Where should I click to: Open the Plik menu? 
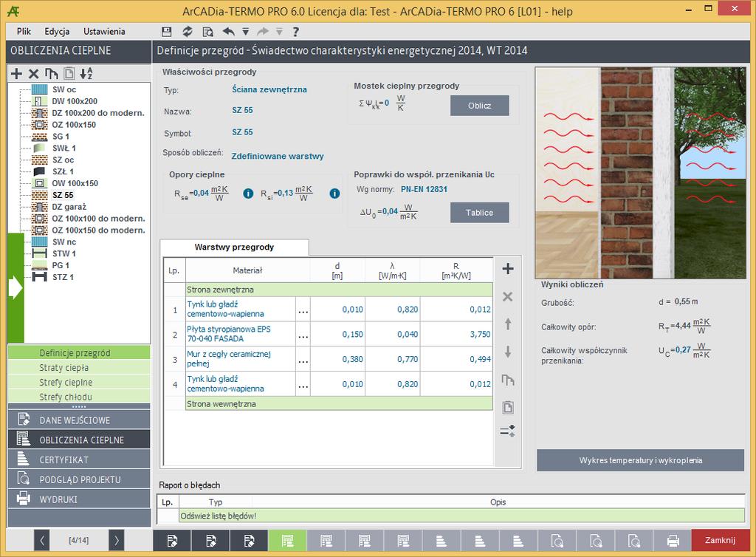pyautogui.click(x=24, y=31)
